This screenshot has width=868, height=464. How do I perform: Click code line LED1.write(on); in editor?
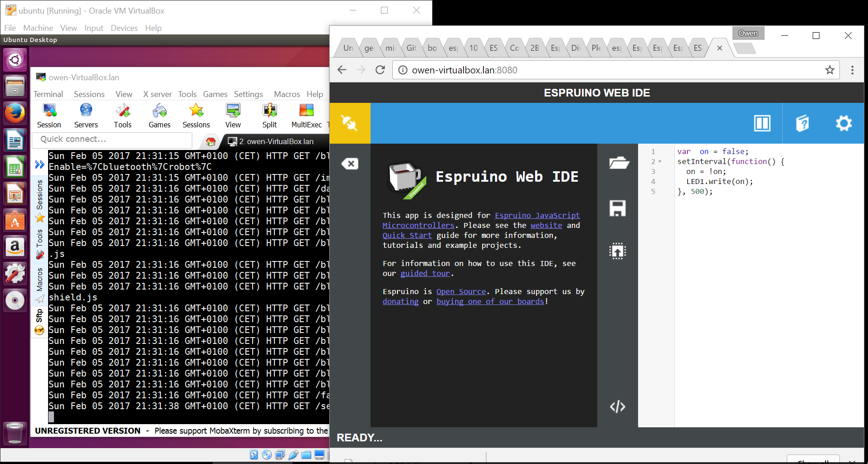tap(719, 181)
